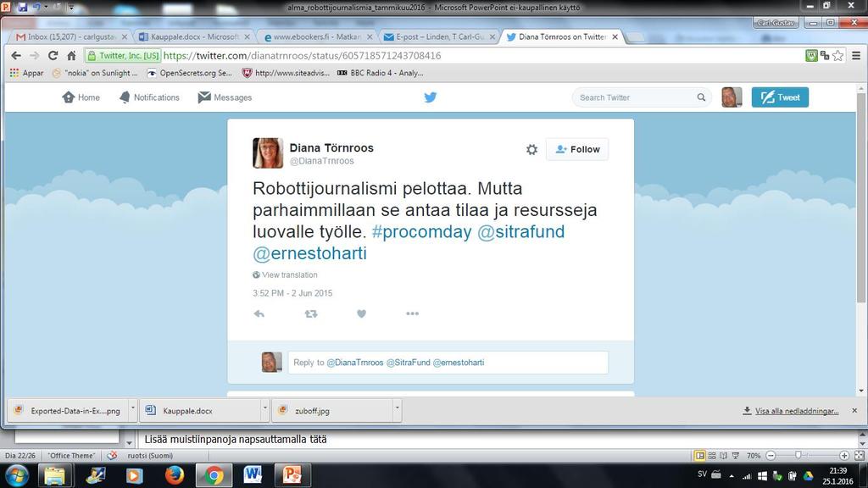868x488 pixels.
Task: Zoom out with the PowerPoint minus button
Action: tap(771, 455)
